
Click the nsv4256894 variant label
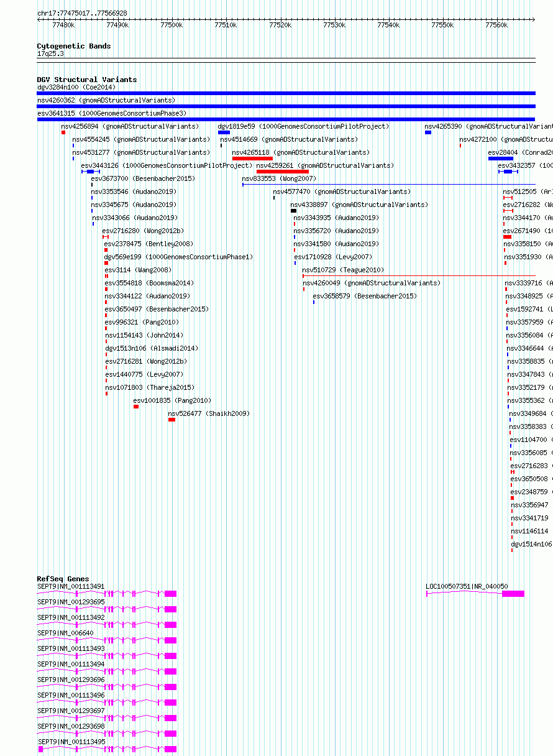pyautogui.click(x=130, y=126)
